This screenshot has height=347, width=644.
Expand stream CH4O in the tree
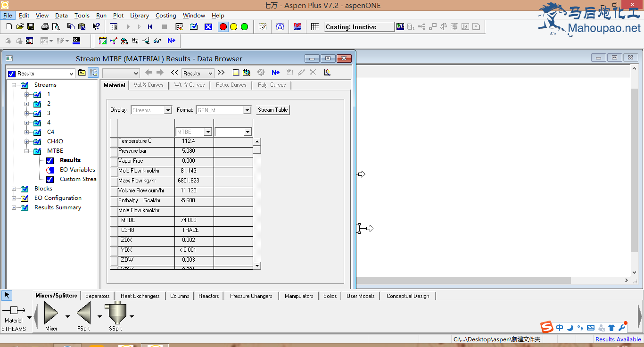click(x=27, y=142)
